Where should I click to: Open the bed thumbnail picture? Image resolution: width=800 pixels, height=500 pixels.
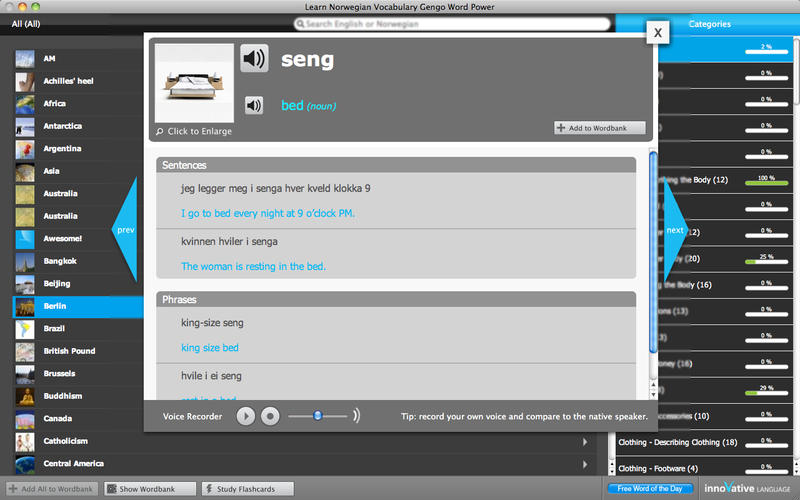coord(194,83)
